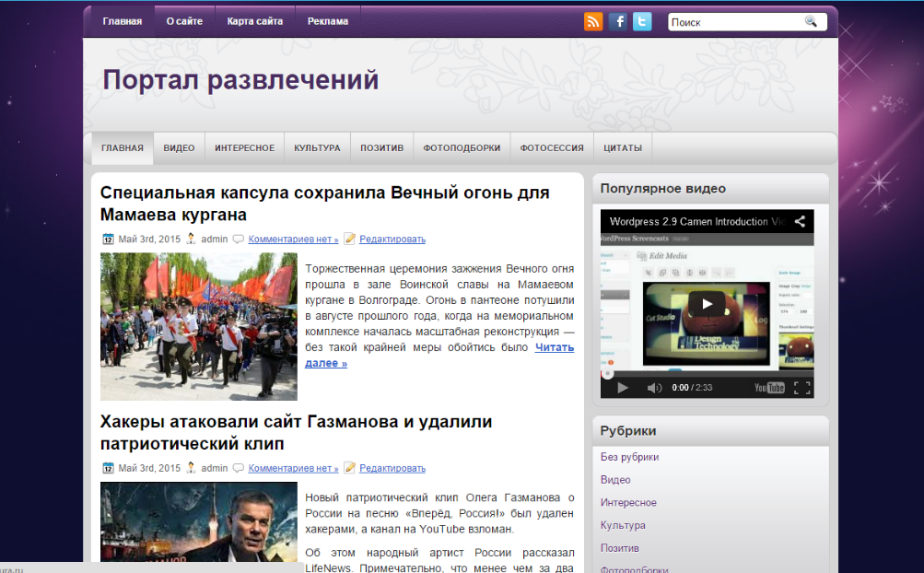924x573 pixels.
Task: Click author icon of Mamaev kurgan post
Action: (191, 239)
